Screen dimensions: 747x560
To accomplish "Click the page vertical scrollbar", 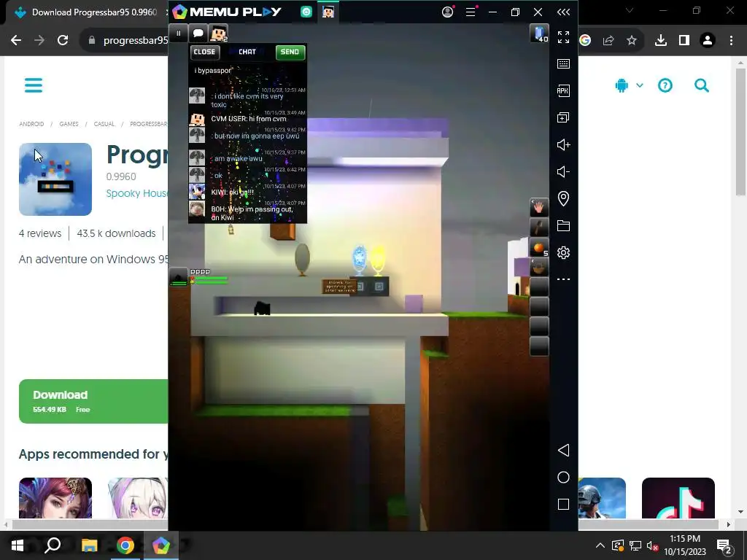I will pyautogui.click(x=740, y=132).
